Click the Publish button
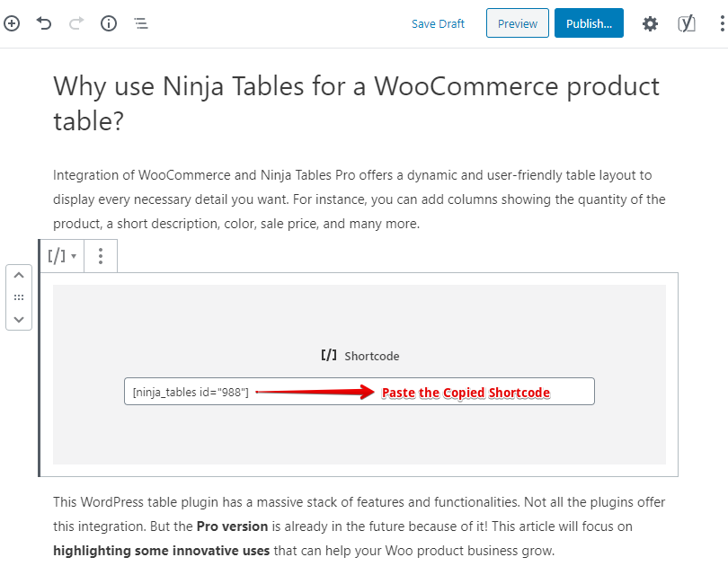The height and width of the screenshot is (575, 728). point(589,23)
